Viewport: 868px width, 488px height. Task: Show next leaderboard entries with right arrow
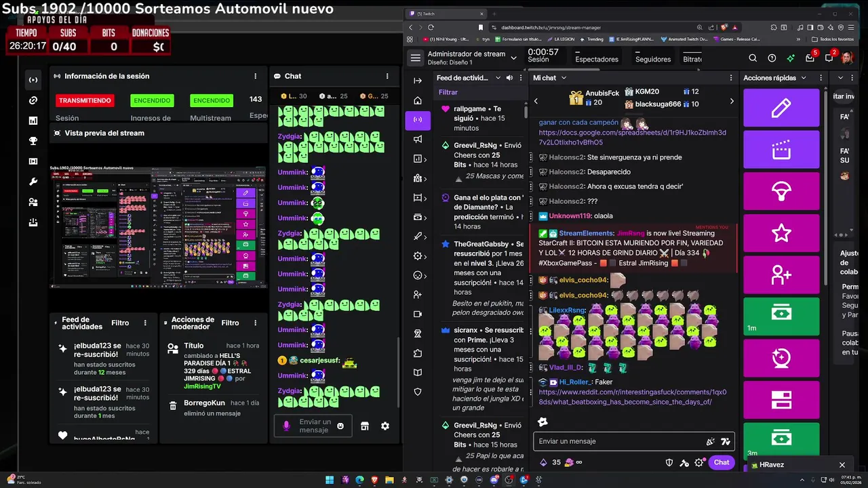pos(732,101)
